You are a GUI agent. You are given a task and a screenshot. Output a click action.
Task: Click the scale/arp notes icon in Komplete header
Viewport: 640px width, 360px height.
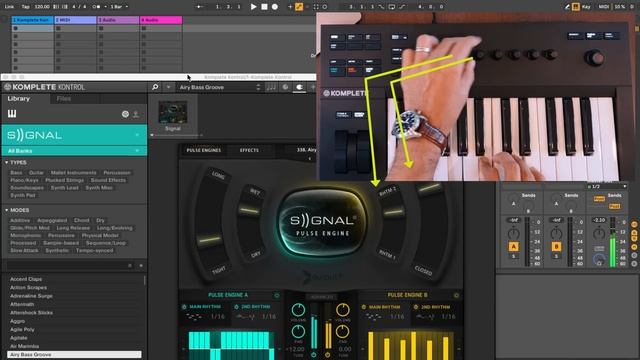271,87
